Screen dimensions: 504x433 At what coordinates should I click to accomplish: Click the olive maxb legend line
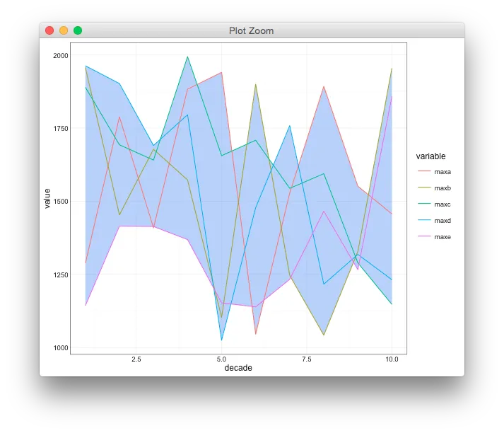(424, 187)
